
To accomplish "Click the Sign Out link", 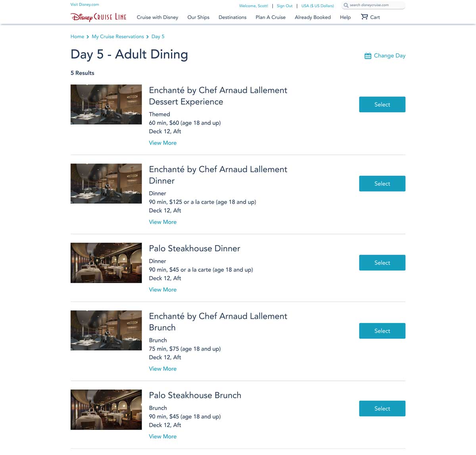I will coord(284,6).
